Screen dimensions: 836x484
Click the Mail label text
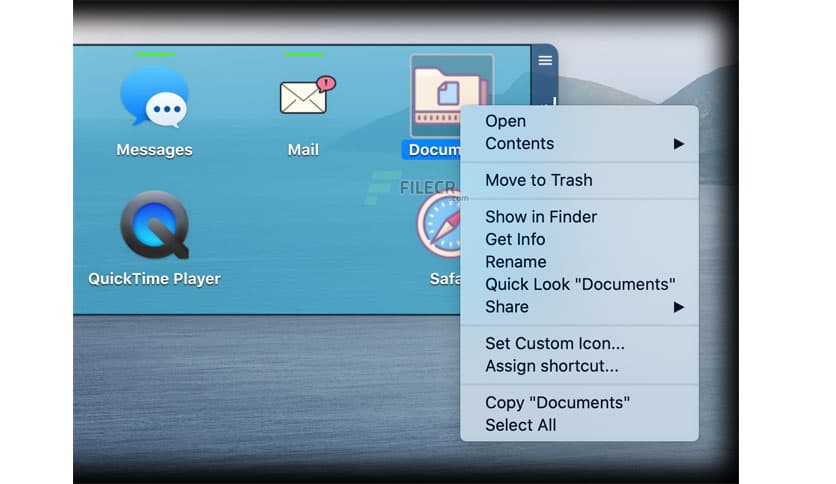coord(303,150)
